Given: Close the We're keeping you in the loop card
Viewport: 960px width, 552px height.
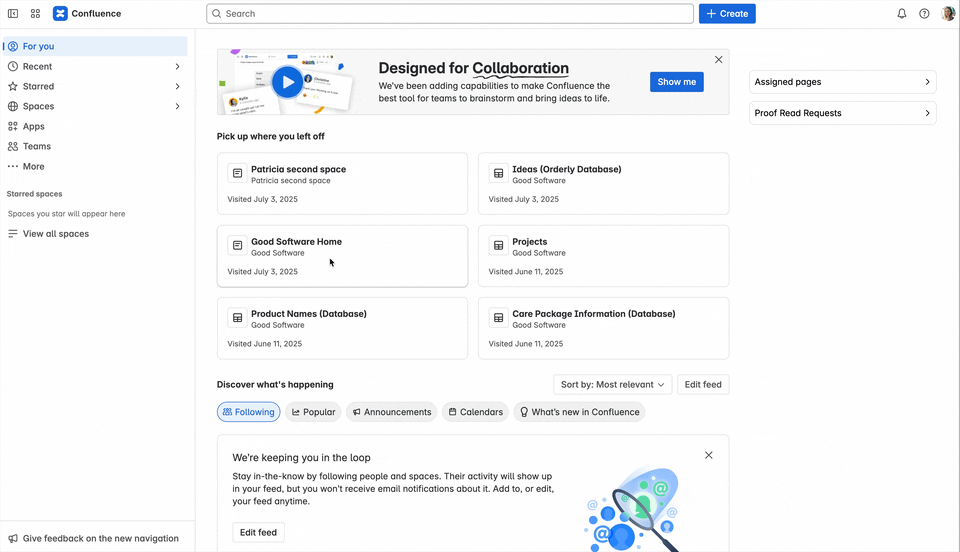Looking at the screenshot, I should click(x=708, y=455).
